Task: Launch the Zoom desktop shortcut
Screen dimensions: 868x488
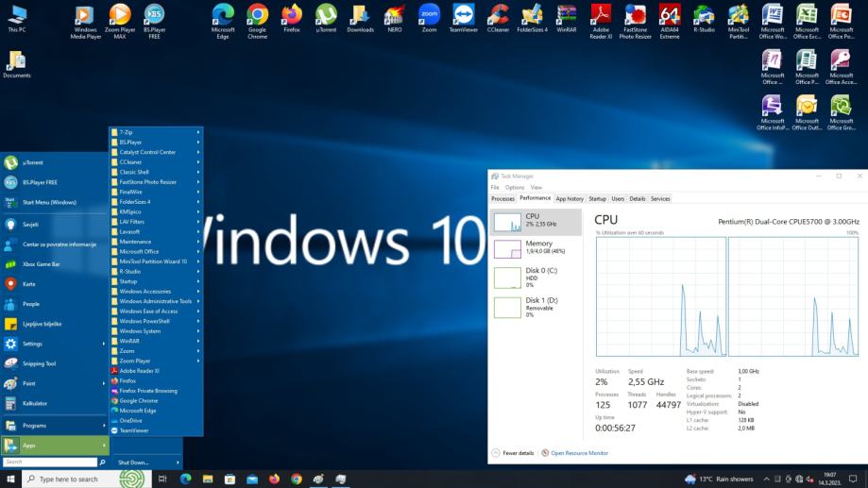Action: coord(429,18)
